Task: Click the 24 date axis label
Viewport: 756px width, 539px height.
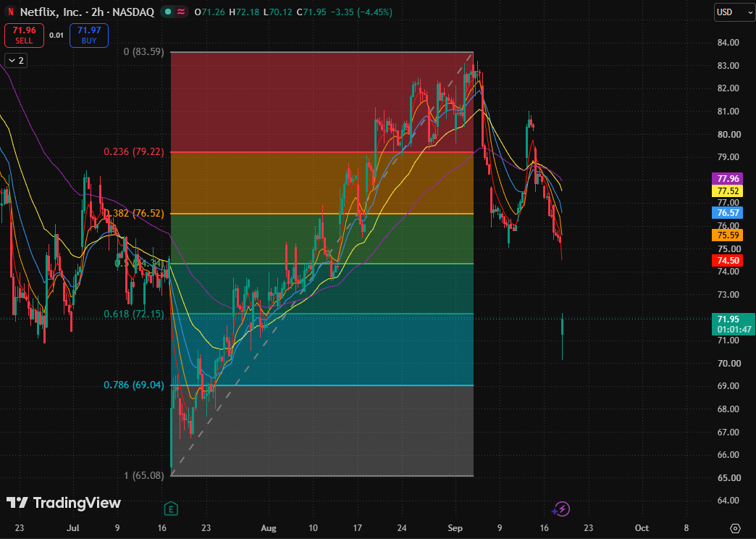Action: [402, 528]
